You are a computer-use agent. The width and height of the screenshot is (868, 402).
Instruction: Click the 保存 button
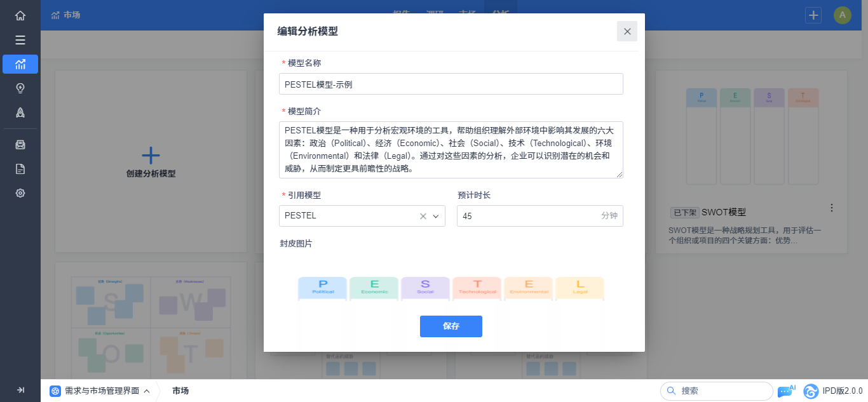(451, 326)
